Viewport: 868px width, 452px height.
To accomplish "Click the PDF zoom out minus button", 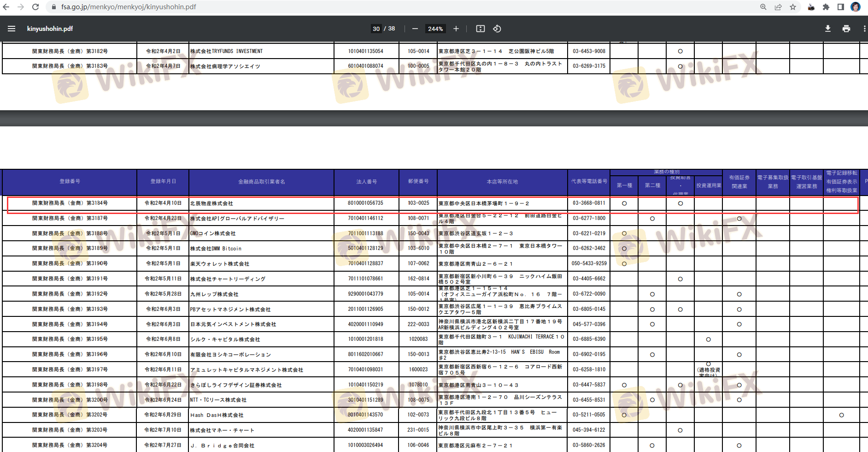I will tap(415, 29).
